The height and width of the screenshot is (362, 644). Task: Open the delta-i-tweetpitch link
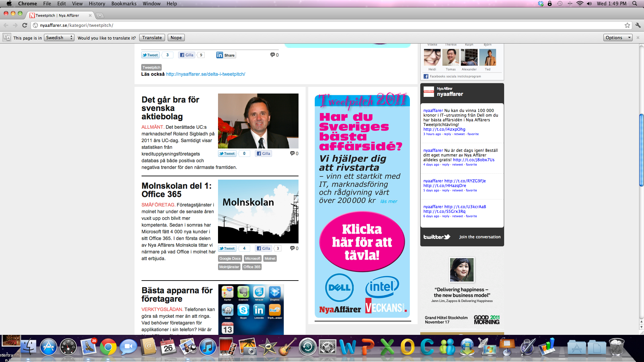coord(206,74)
